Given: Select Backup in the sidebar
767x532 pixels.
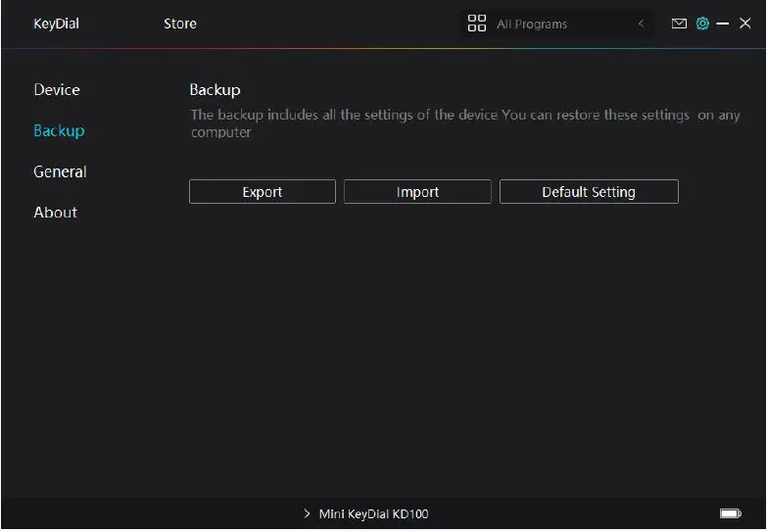Looking at the screenshot, I should 59,130.
